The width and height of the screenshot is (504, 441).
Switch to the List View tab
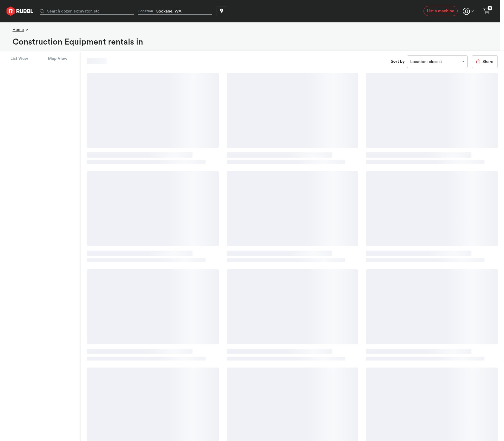coord(19,59)
